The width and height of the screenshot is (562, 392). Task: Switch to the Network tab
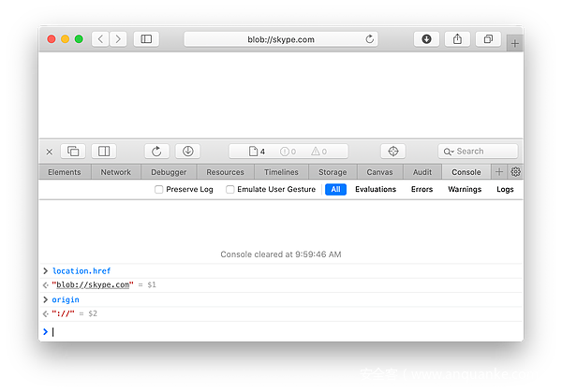(116, 172)
